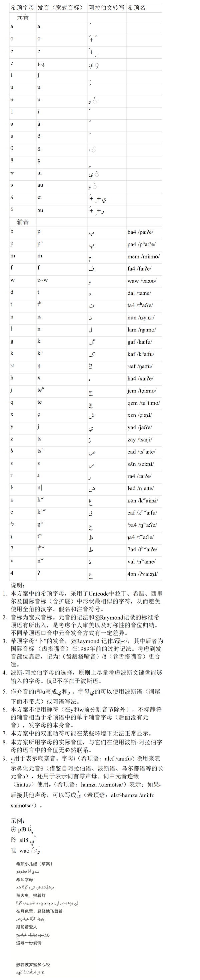Image resolution: width=200 pixels, height=980 pixels.
Task: Select the zay /tsa:ji/ cell
Action: [x=140, y=439]
